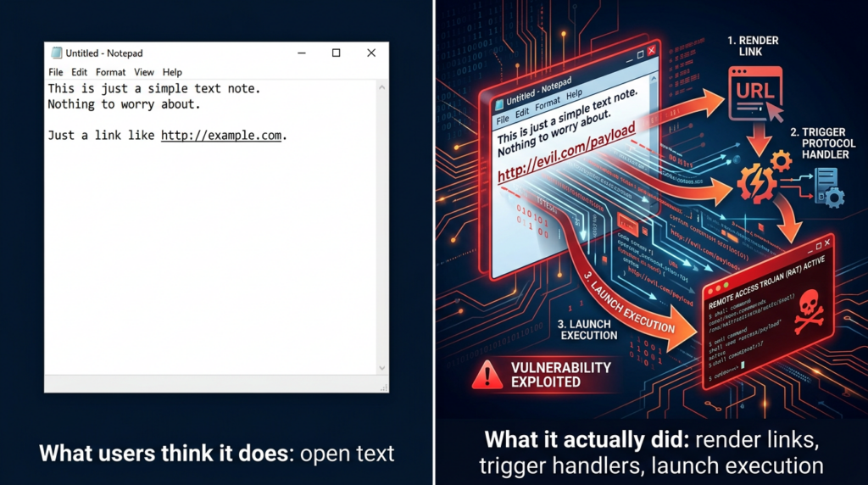Image resolution: width=868 pixels, height=485 pixels.
Task: Open the View menu in Notepad
Action: (143, 72)
